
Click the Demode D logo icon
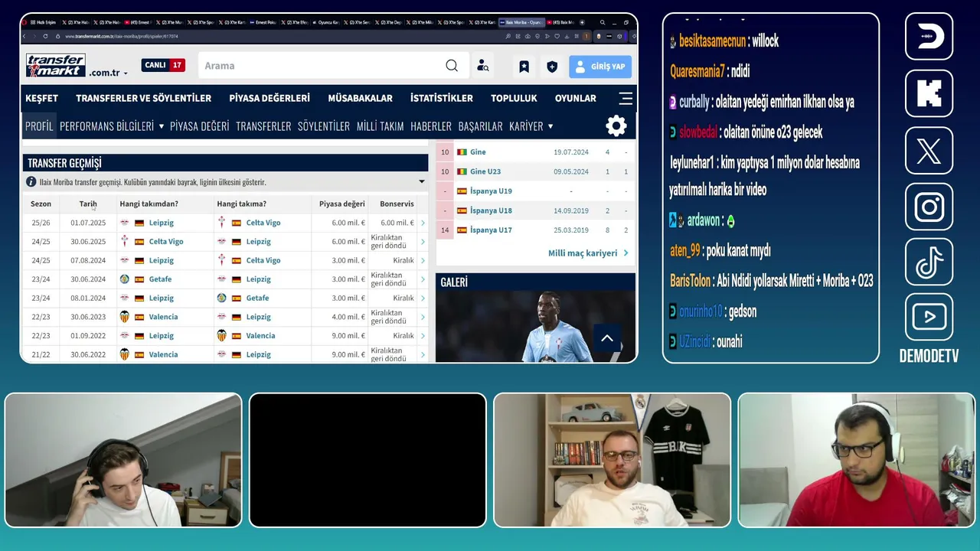(929, 36)
